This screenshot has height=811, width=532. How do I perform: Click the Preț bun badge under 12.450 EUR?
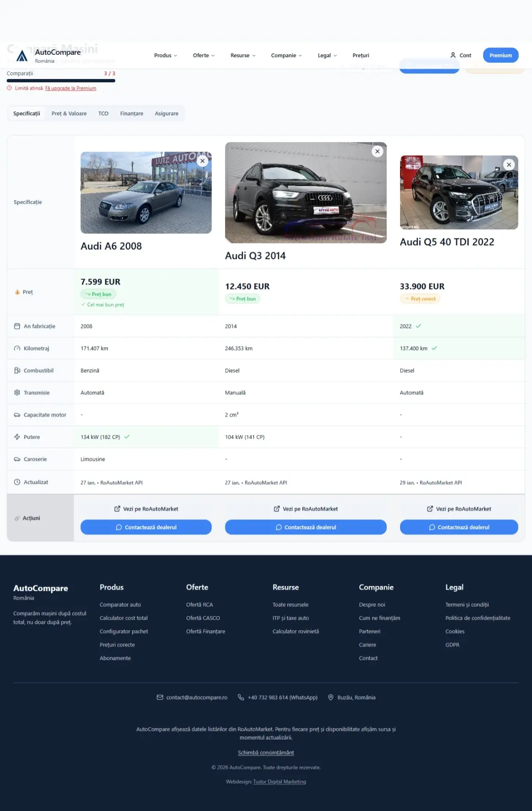242,299
